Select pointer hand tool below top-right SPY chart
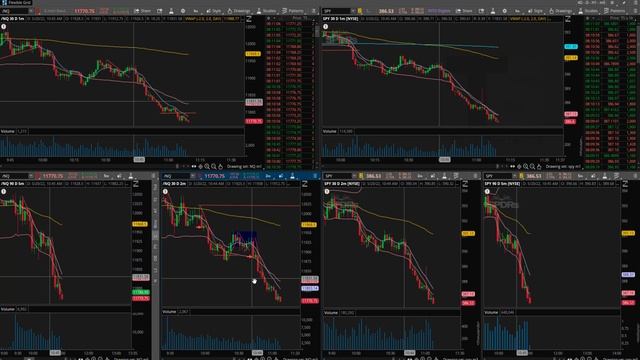Screen dimensions: 640x360 (539, 167)
